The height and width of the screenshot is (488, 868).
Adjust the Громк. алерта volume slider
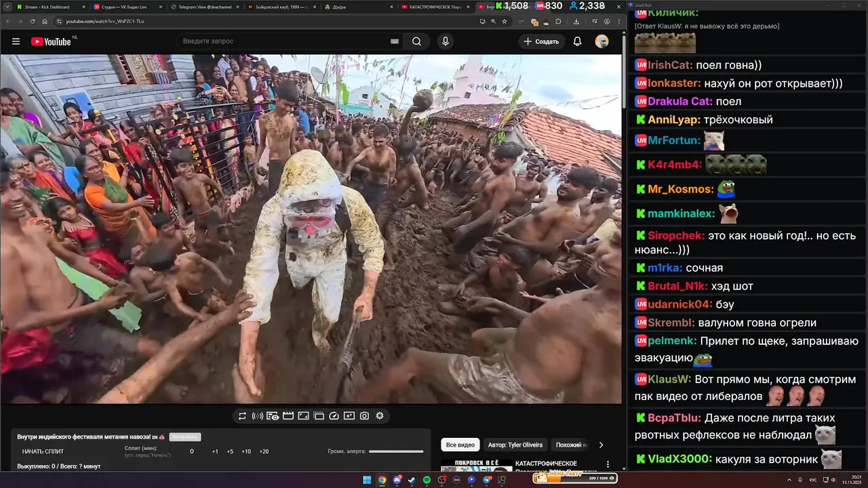click(x=396, y=451)
